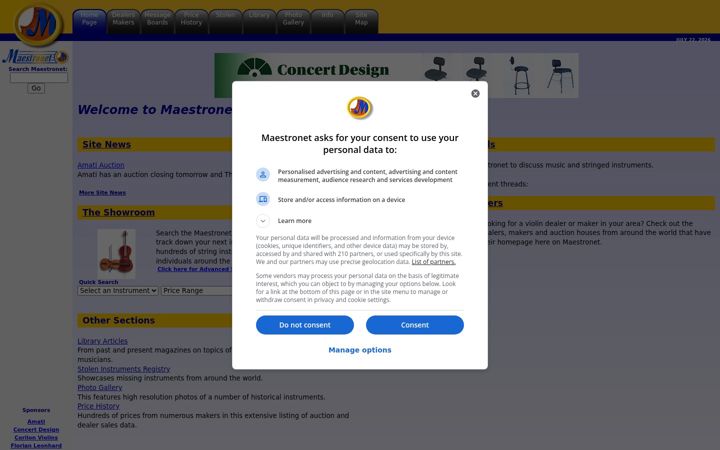
Task: Click the Consent button
Action: tap(415, 325)
